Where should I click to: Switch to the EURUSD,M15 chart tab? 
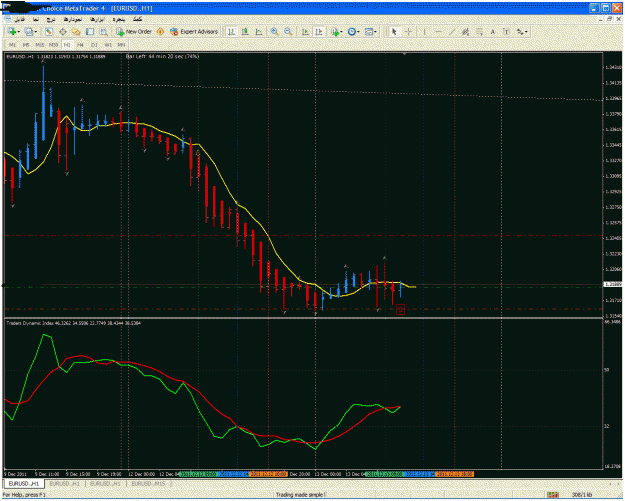(148, 483)
